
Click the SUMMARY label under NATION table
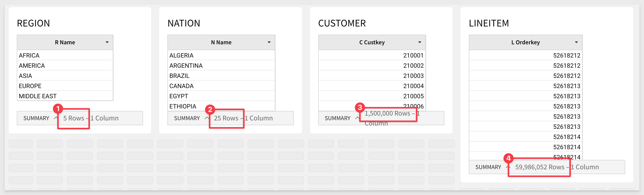pyautogui.click(x=187, y=118)
